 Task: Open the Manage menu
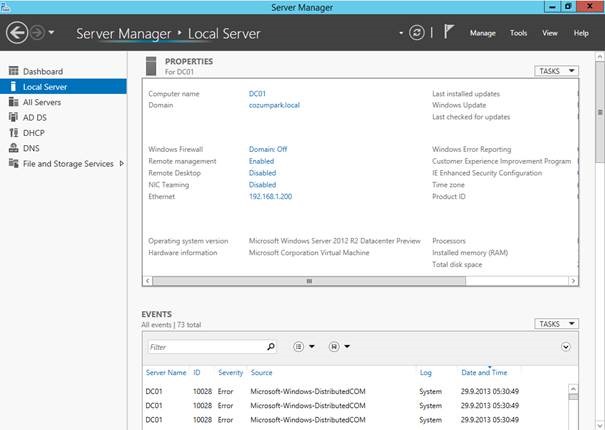(x=482, y=33)
